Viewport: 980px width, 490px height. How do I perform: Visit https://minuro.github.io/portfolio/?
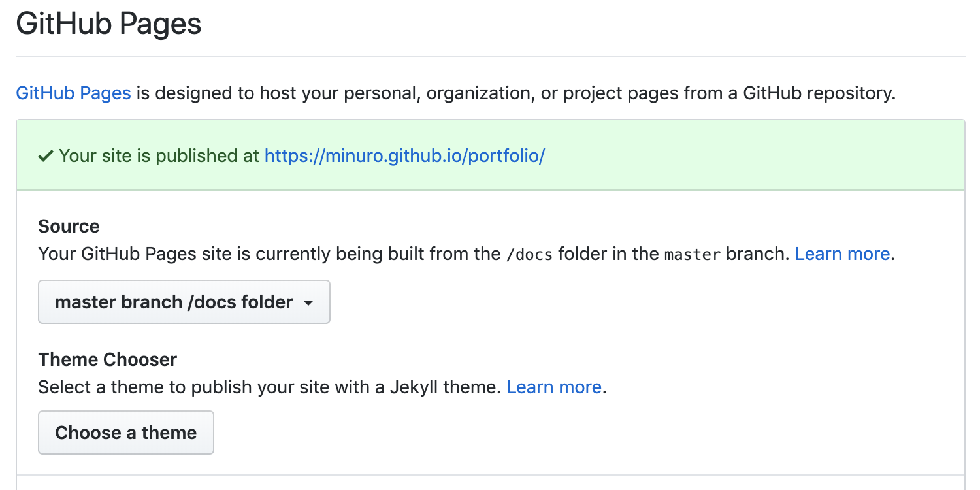tap(404, 156)
